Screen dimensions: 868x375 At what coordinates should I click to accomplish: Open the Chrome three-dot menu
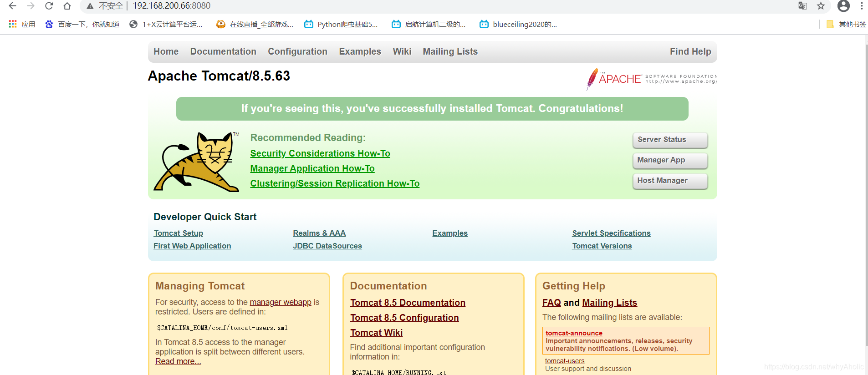862,6
